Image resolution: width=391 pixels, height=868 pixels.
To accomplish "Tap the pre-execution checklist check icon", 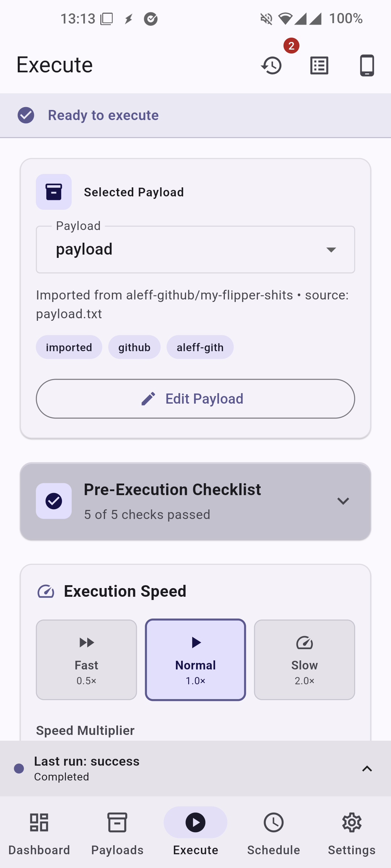I will point(54,501).
